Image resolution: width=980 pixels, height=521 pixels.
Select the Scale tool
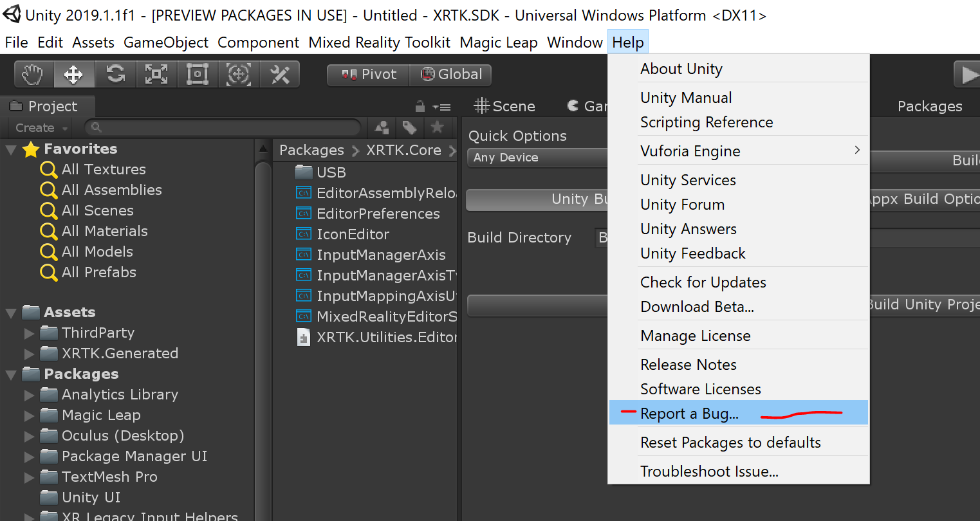[156, 75]
